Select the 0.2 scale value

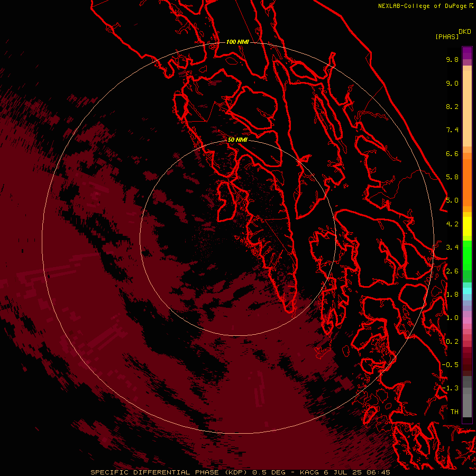pyautogui.click(x=452, y=342)
